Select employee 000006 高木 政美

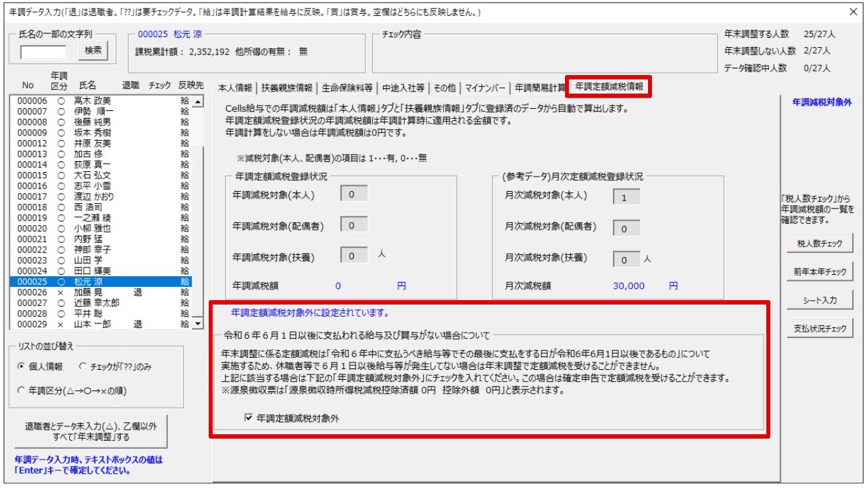pos(101,100)
